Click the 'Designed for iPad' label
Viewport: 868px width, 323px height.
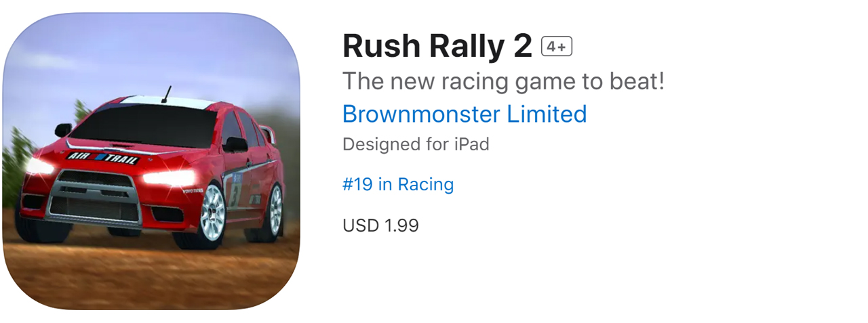click(x=416, y=144)
